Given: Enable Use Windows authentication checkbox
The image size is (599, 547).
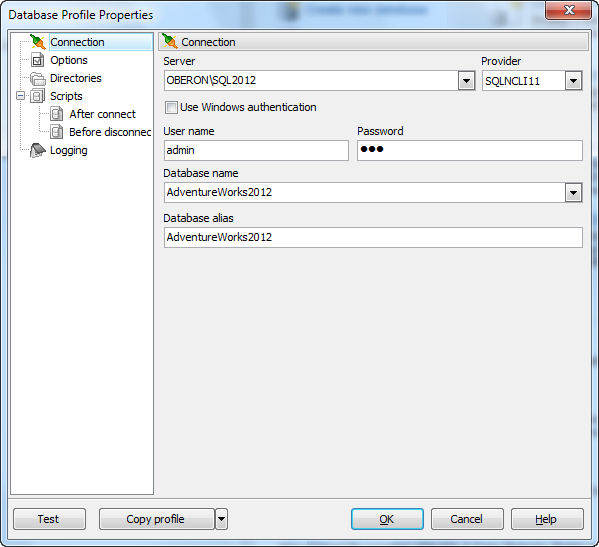Looking at the screenshot, I should pyautogui.click(x=171, y=107).
